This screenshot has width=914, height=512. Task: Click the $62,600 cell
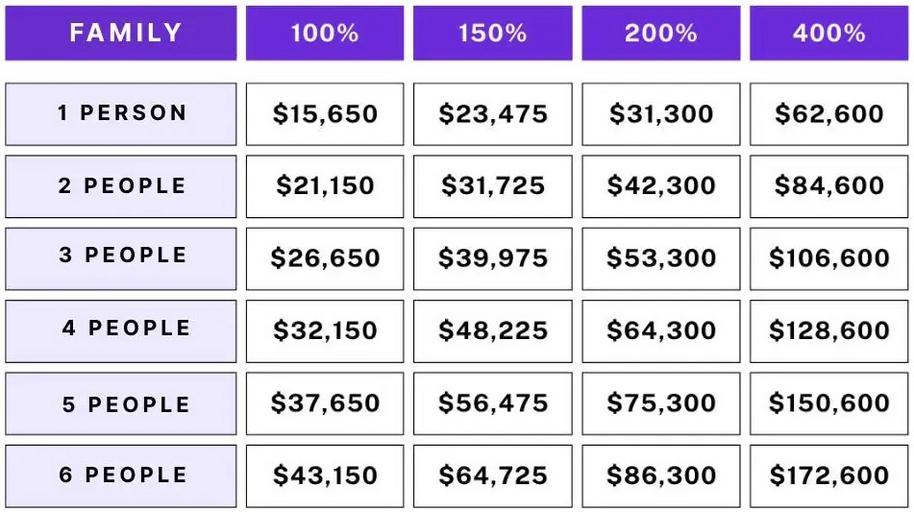click(x=829, y=114)
